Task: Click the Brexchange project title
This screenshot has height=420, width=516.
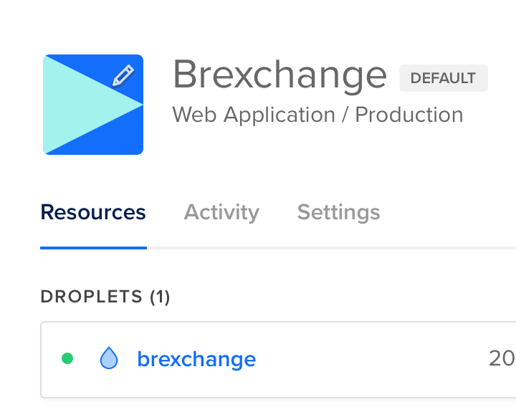Action: point(279,75)
